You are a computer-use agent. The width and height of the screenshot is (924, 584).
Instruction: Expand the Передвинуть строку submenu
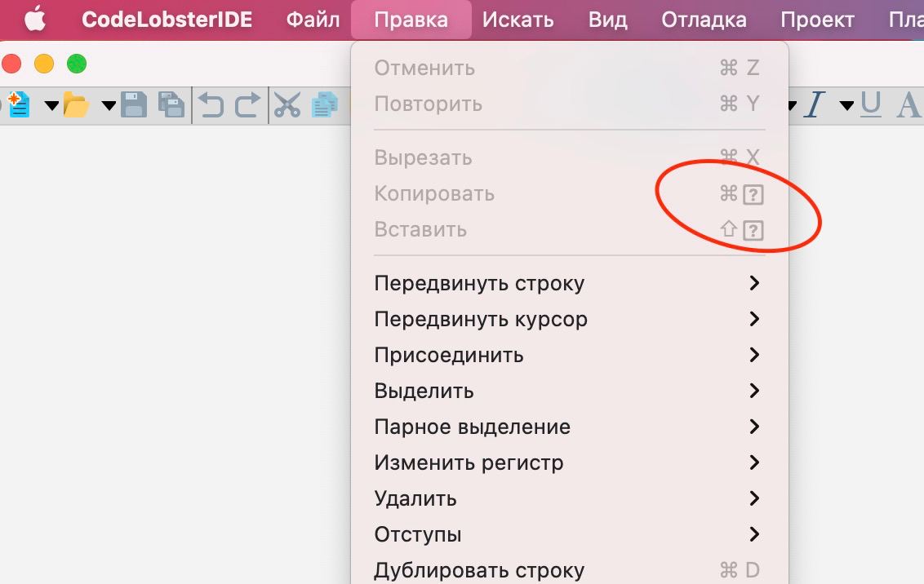click(569, 283)
